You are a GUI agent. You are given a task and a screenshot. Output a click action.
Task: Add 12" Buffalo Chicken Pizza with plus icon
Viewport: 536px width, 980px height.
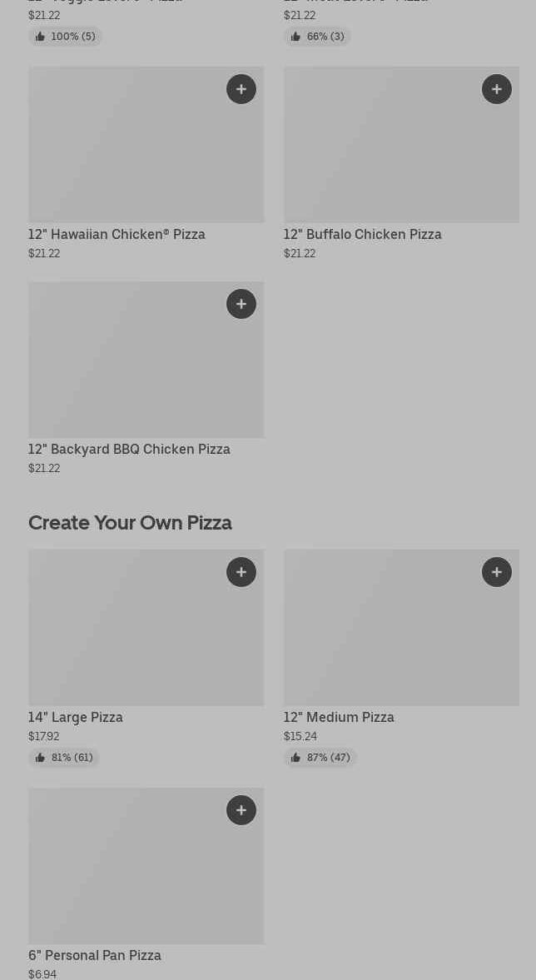point(497,89)
